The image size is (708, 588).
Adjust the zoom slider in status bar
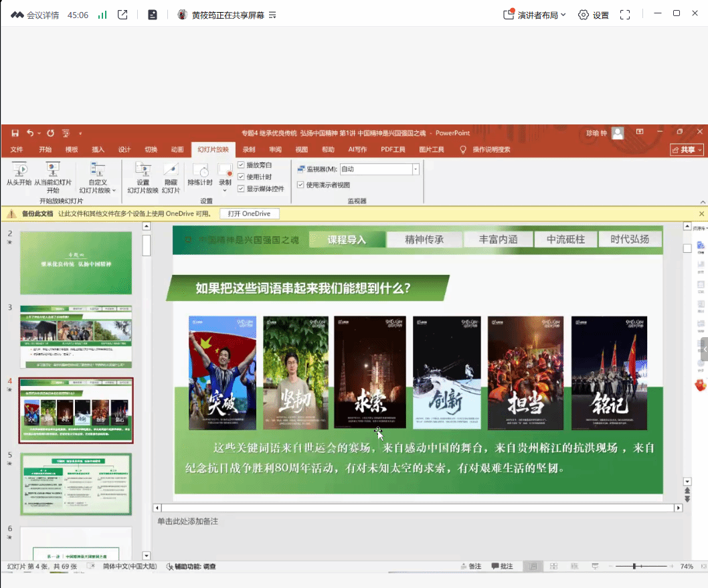click(x=634, y=567)
